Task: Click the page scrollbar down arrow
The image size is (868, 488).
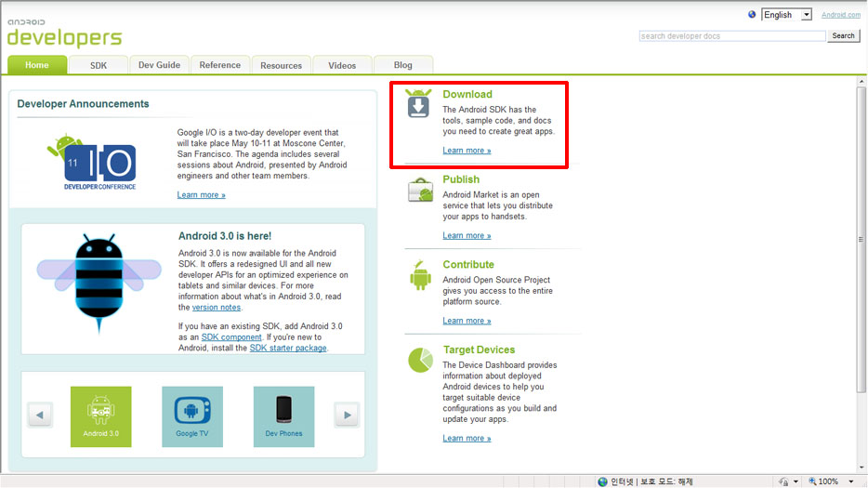Action: click(861, 468)
